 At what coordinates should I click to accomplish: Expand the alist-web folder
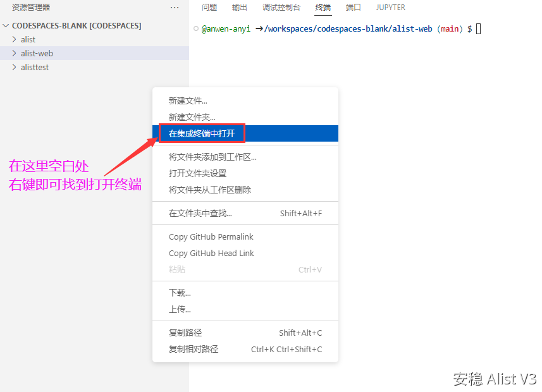[x=37, y=54]
